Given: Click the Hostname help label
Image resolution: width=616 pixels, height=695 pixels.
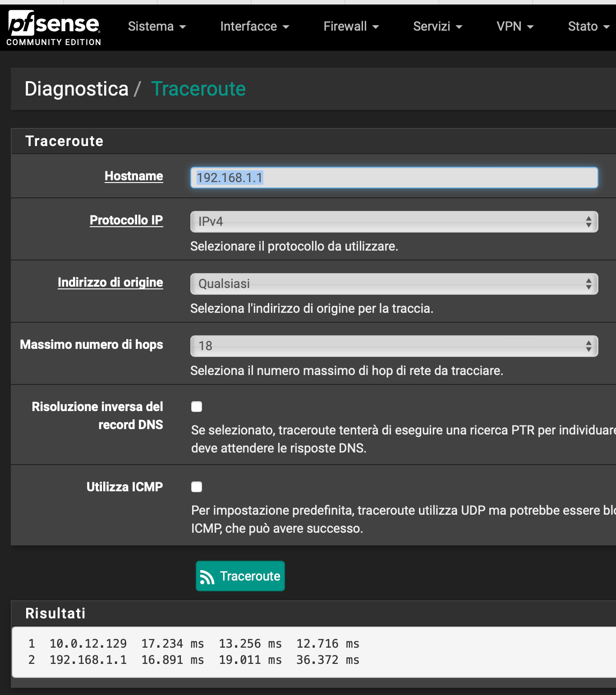Looking at the screenshot, I should 134,176.
